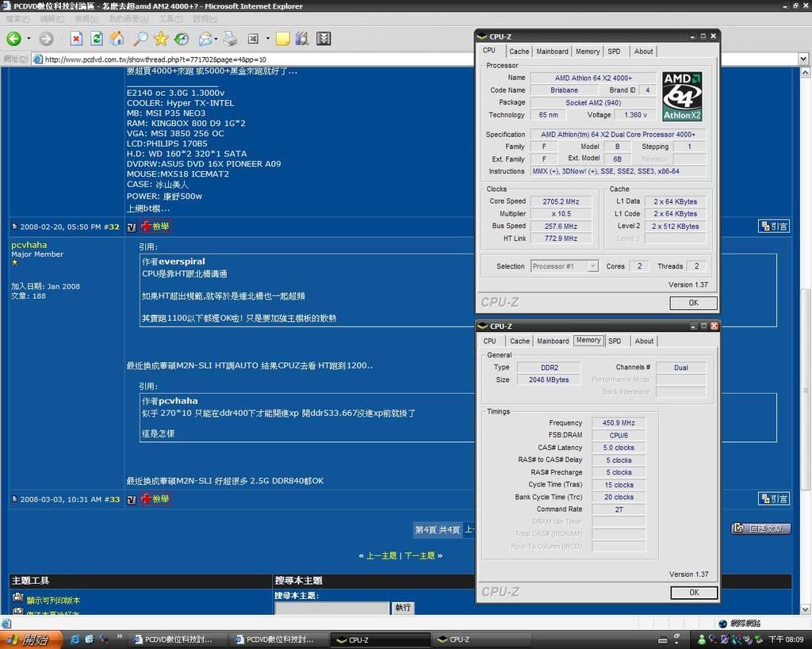Click the 回覆文章 reply button
The image size is (812, 649).
coord(761,529)
